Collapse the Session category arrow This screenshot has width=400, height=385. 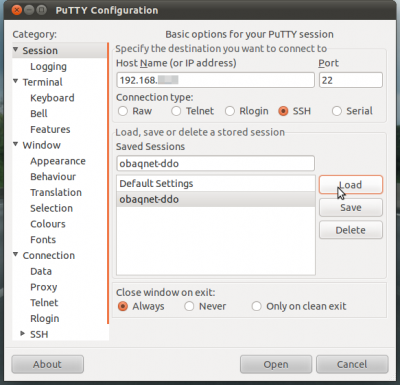point(16,50)
